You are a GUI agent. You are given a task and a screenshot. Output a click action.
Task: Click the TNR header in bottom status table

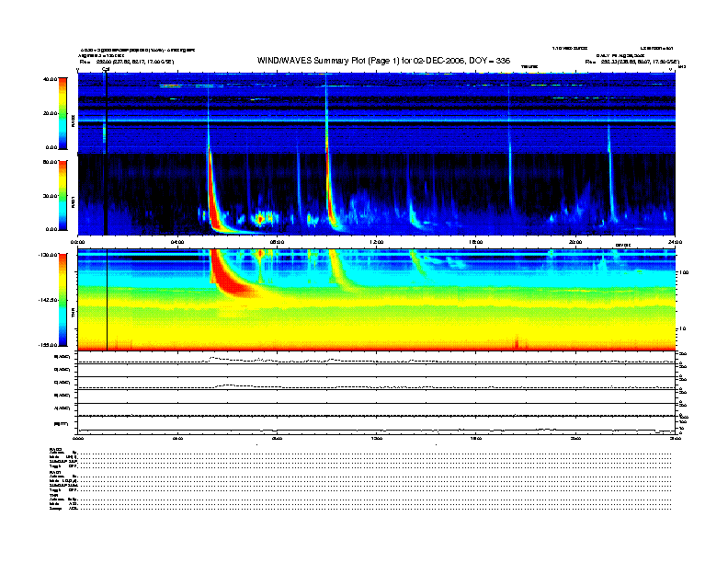(53, 495)
